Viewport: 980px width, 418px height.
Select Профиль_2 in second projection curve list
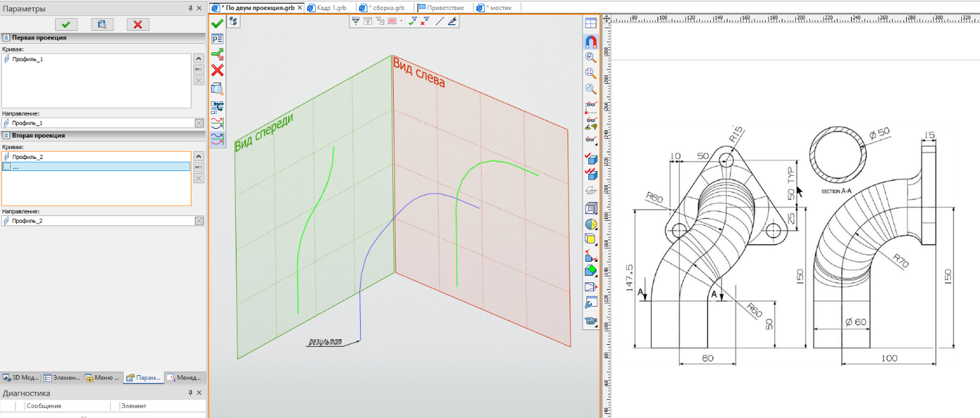[x=97, y=157]
